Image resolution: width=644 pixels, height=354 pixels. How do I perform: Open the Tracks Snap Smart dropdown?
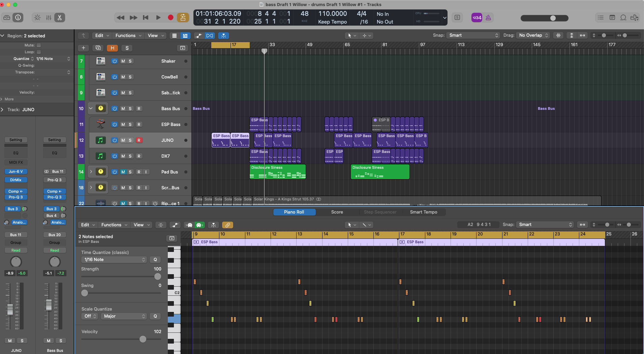tap(473, 35)
